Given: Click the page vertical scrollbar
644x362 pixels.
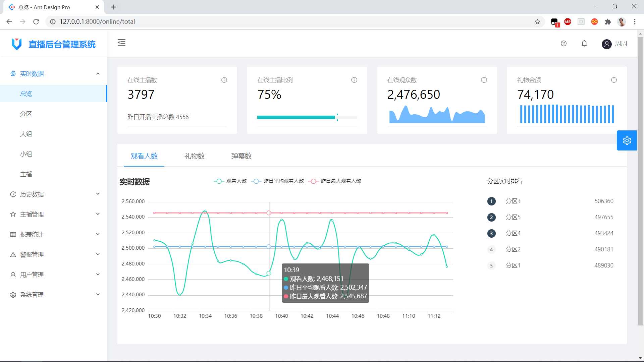Looking at the screenshot, I should [640, 181].
